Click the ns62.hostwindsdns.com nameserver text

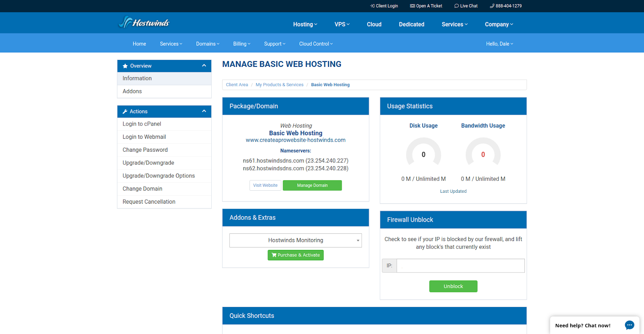click(x=296, y=169)
